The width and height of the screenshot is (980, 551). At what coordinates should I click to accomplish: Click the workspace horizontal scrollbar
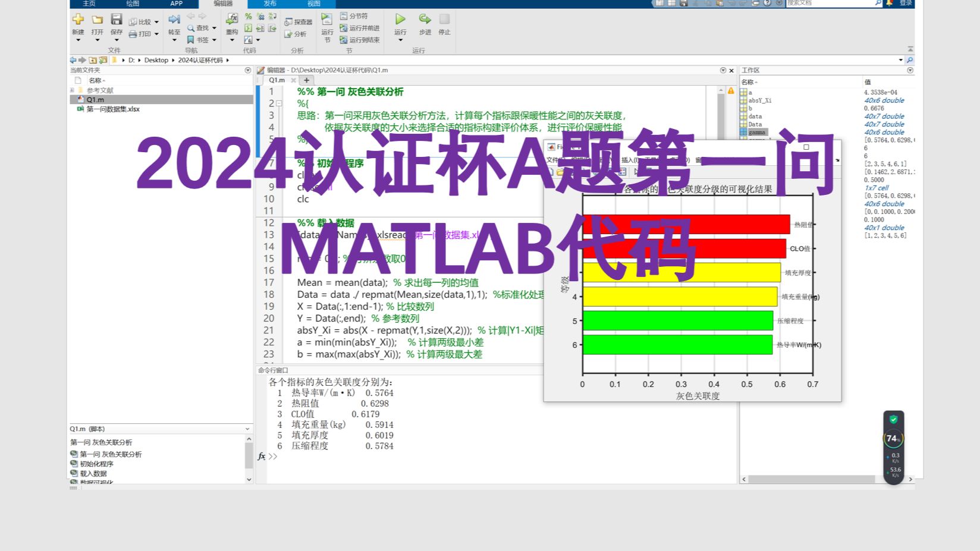tap(812, 479)
